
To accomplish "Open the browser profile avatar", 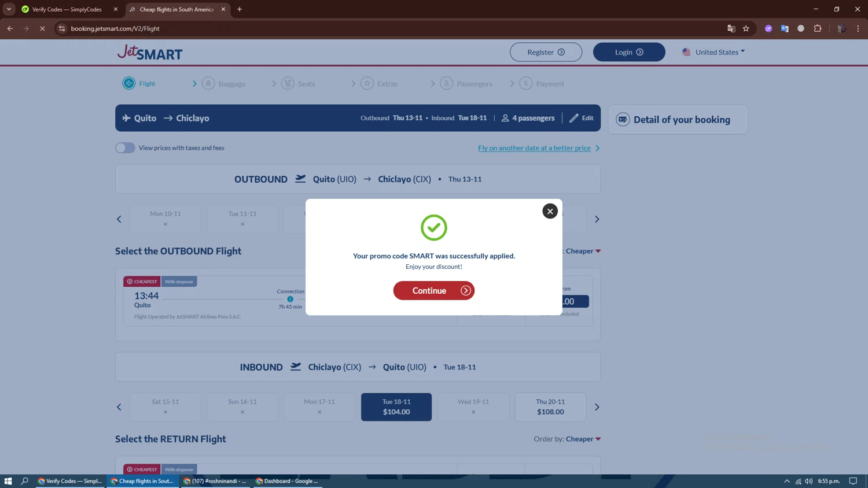I will click(x=842, y=28).
